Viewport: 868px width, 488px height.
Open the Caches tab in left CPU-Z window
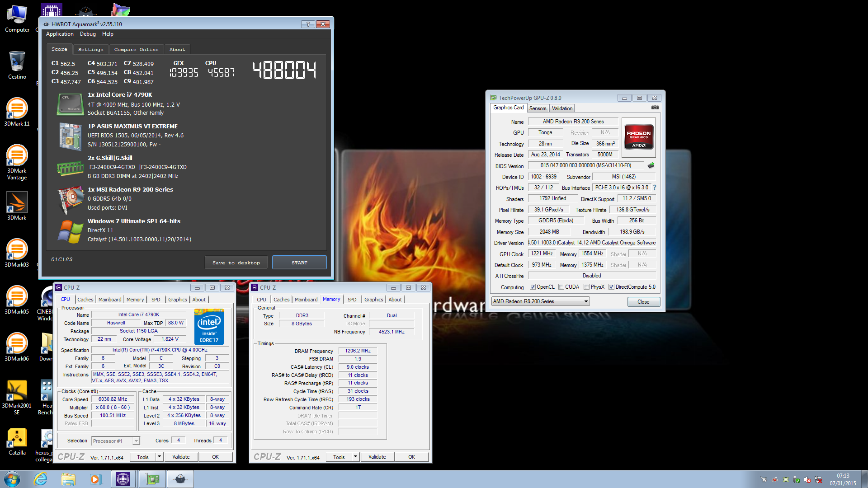click(85, 300)
